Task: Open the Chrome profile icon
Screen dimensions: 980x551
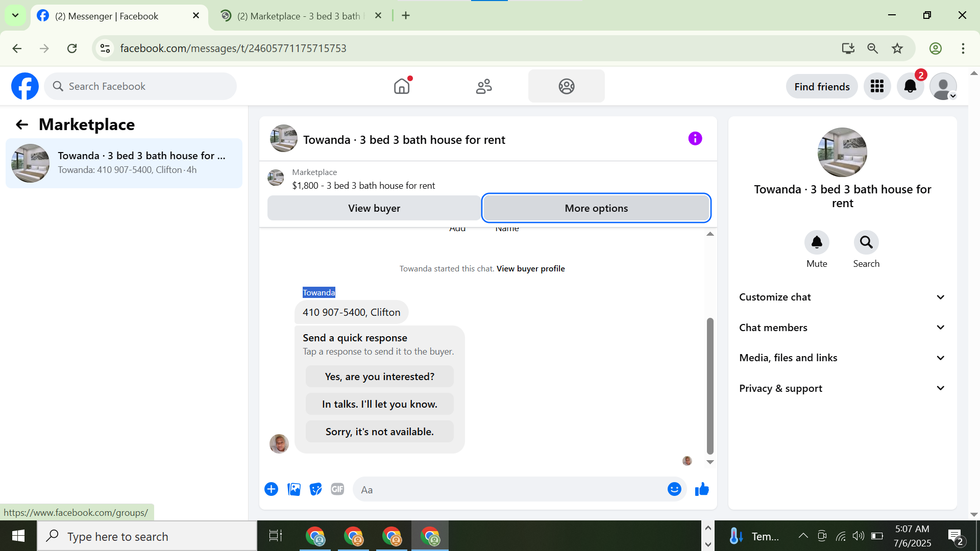Action: click(936, 48)
